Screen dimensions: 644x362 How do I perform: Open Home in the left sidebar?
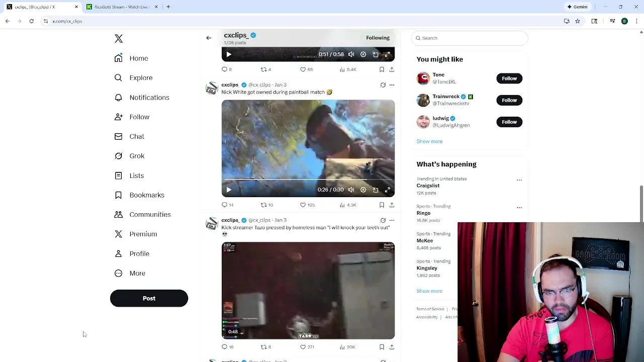point(131,58)
